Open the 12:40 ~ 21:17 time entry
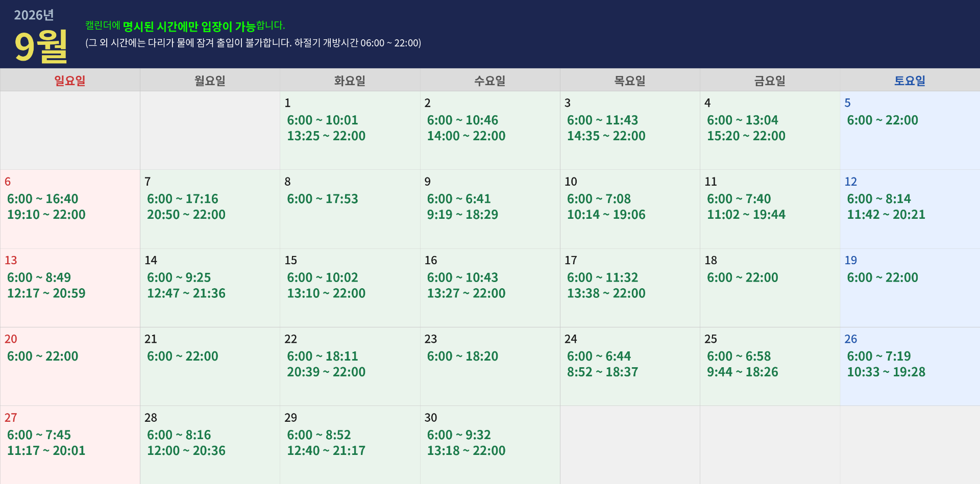 pyautogui.click(x=326, y=451)
